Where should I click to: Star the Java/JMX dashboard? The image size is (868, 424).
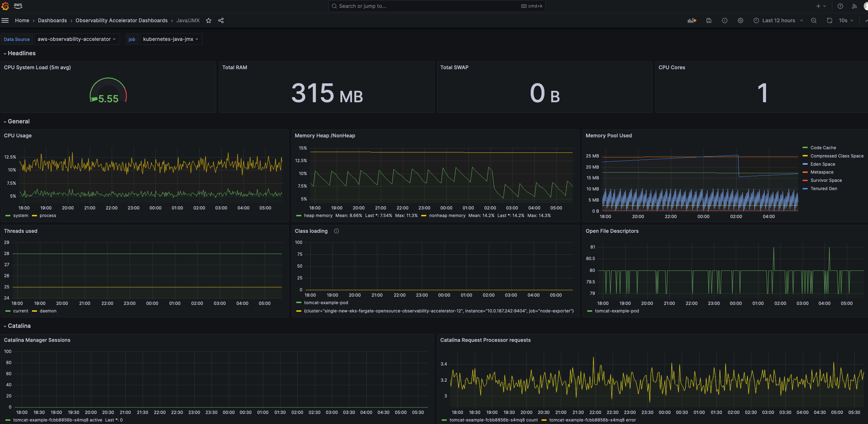click(x=209, y=20)
